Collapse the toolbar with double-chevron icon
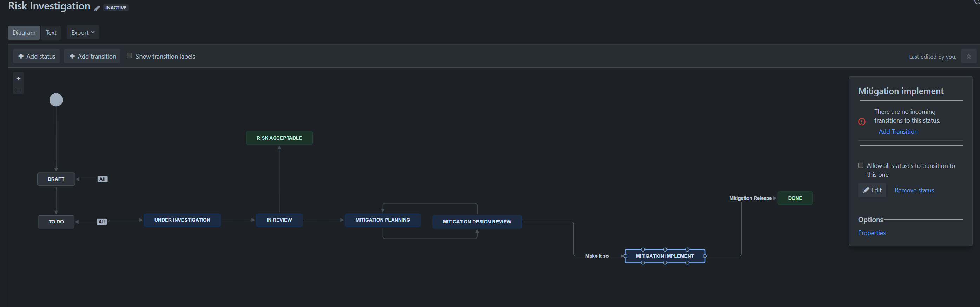The width and height of the screenshot is (980, 307). point(968,56)
